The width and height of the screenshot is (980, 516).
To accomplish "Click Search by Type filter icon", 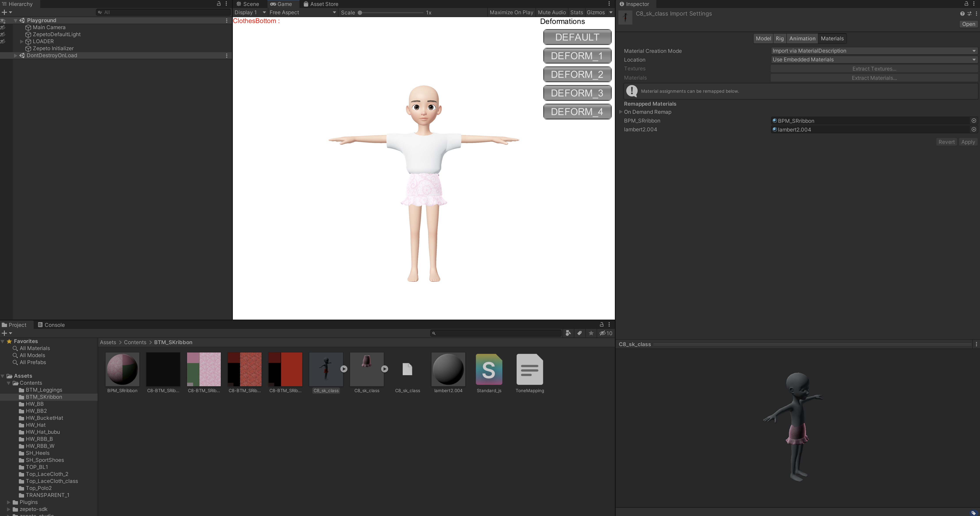I will (568, 333).
